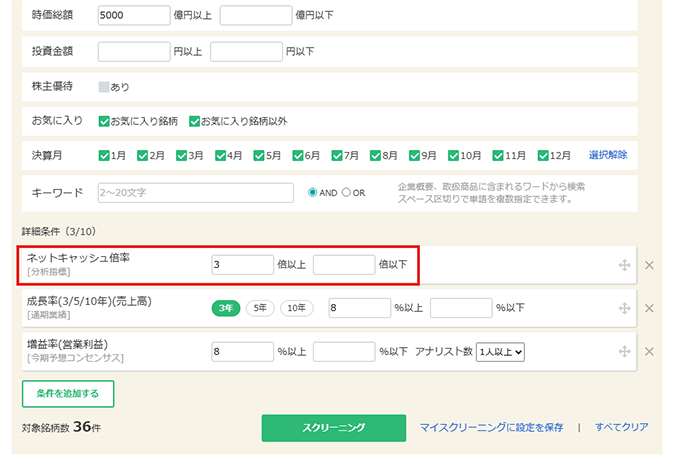Click the 選択解除 link for settlement months
The width and height of the screenshot is (680, 455).
[x=608, y=155]
